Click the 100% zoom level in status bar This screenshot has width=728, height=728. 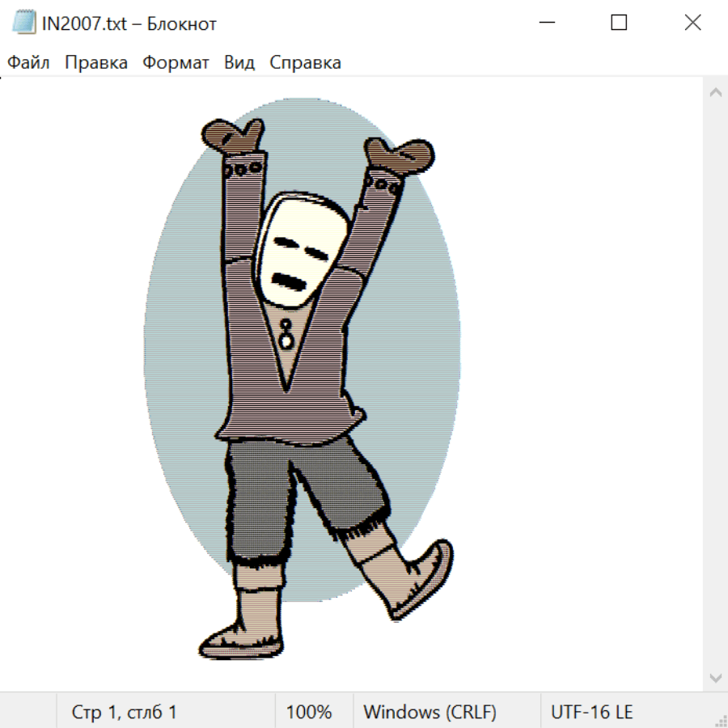click(309, 712)
